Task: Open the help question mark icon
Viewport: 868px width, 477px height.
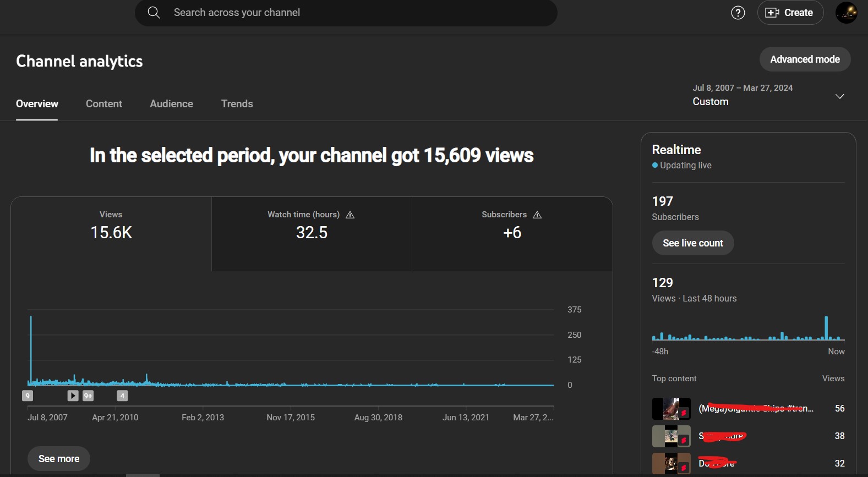Action: click(x=738, y=13)
